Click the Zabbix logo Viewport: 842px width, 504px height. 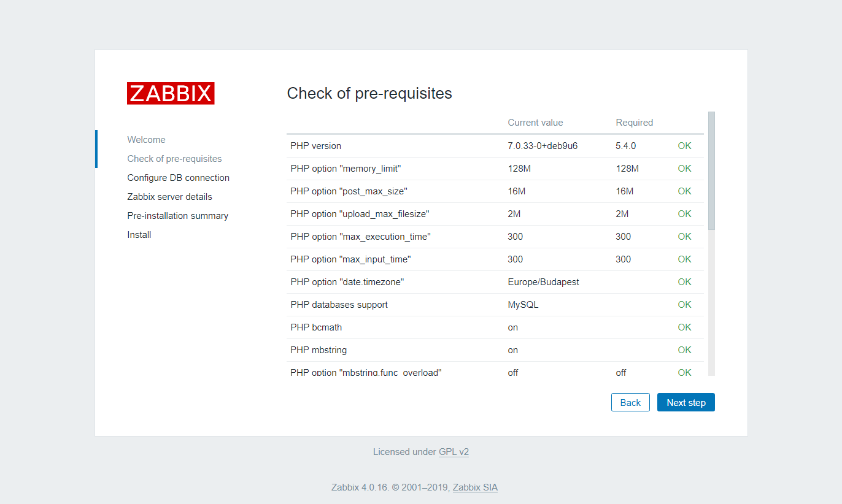click(171, 93)
